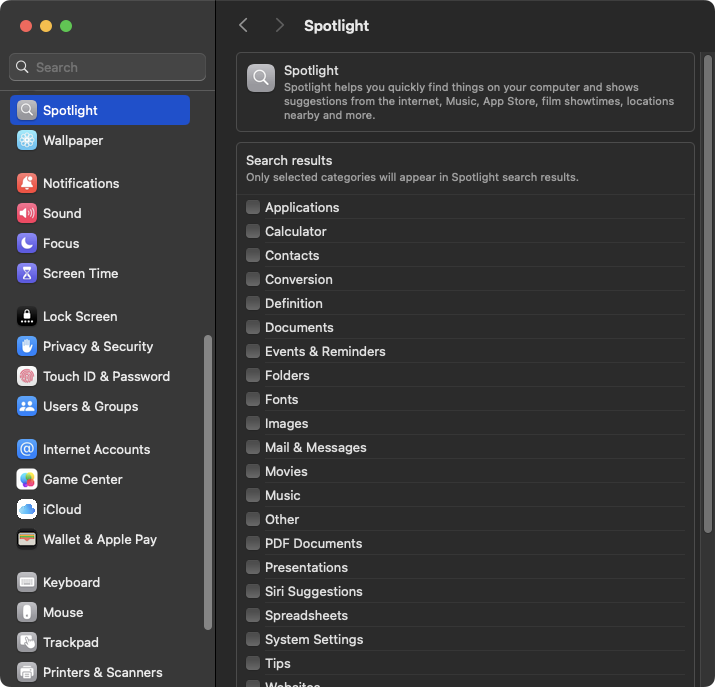Screen dimensions: 715x687
Task: Open Touch ID & Password fingerprint icon
Action: click(27, 376)
